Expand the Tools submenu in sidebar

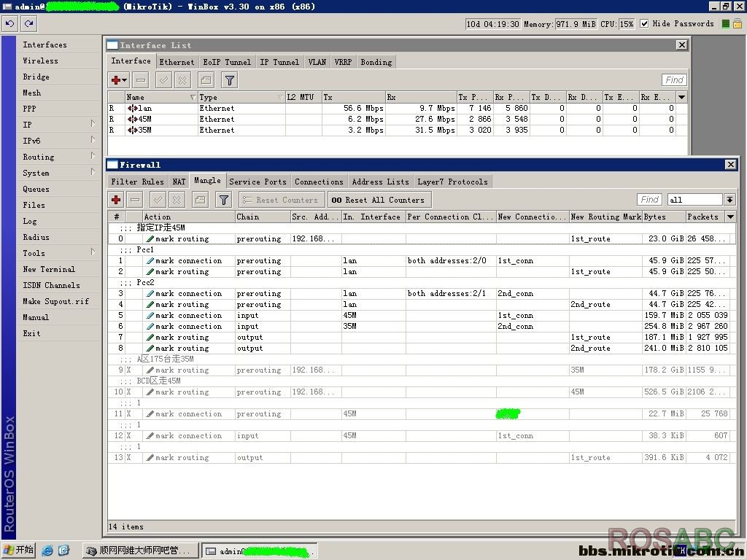(x=93, y=252)
